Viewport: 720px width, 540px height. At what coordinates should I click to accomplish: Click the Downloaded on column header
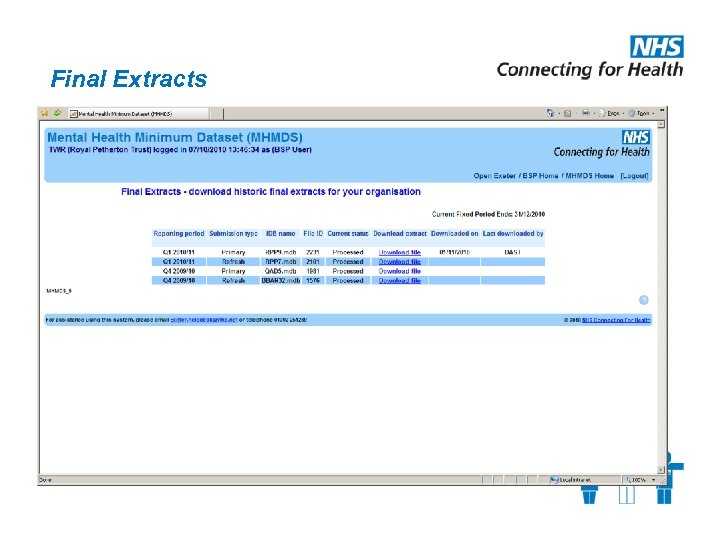pos(455,234)
